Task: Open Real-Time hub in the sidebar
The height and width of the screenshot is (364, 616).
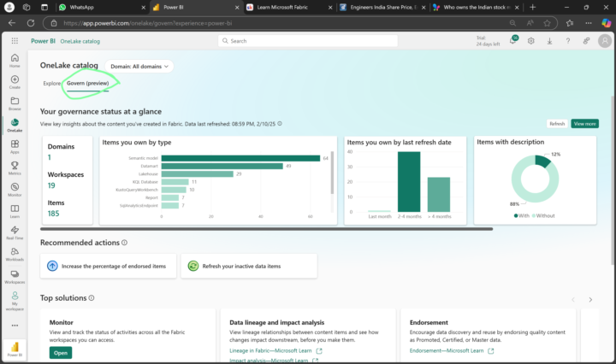Action: point(15,233)
